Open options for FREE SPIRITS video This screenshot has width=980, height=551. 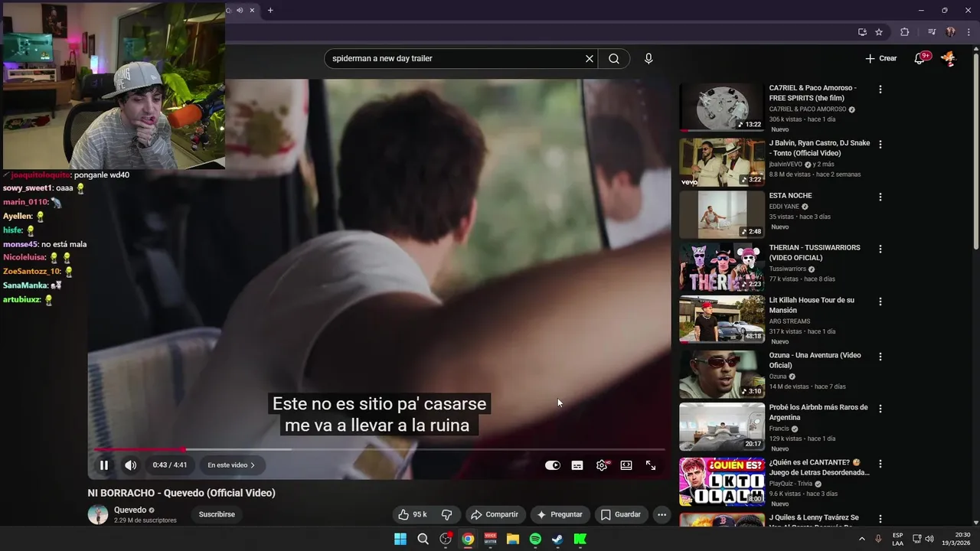point(880,90)
